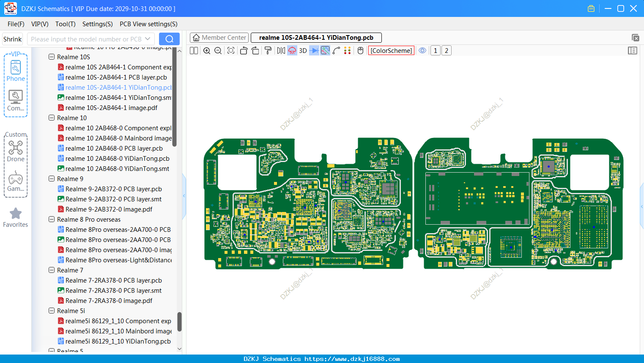
Task: Click the mouse settings icon
Action: tap(361, 51)
